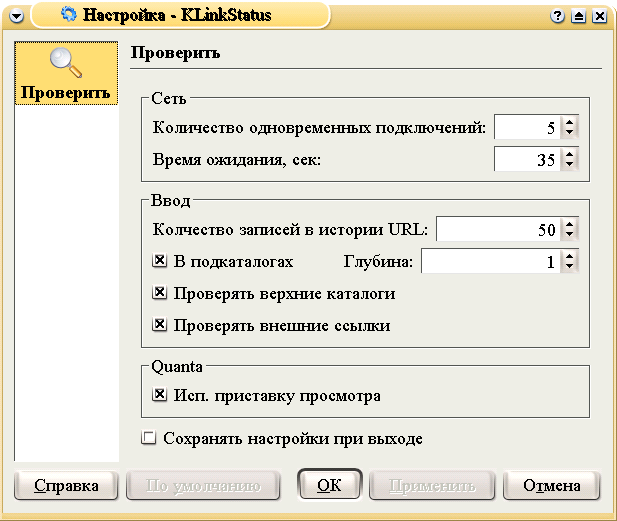Enable Сохранять настройки при выходе
The height and width of the screenshot is (521, 617).
(x=149, y=438)
